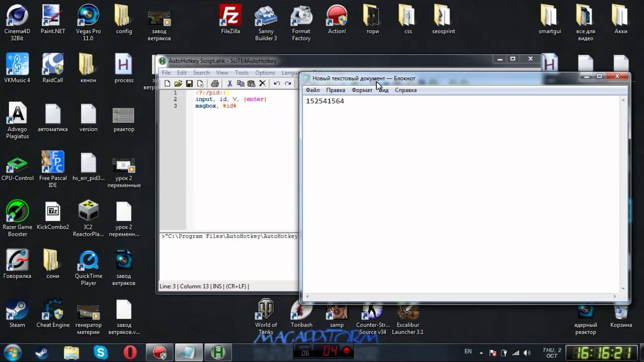Image resolution: width=644 pixels, height=362 pixels.
Task: Click the Cut scissors icon
Action: click(230, 83)
